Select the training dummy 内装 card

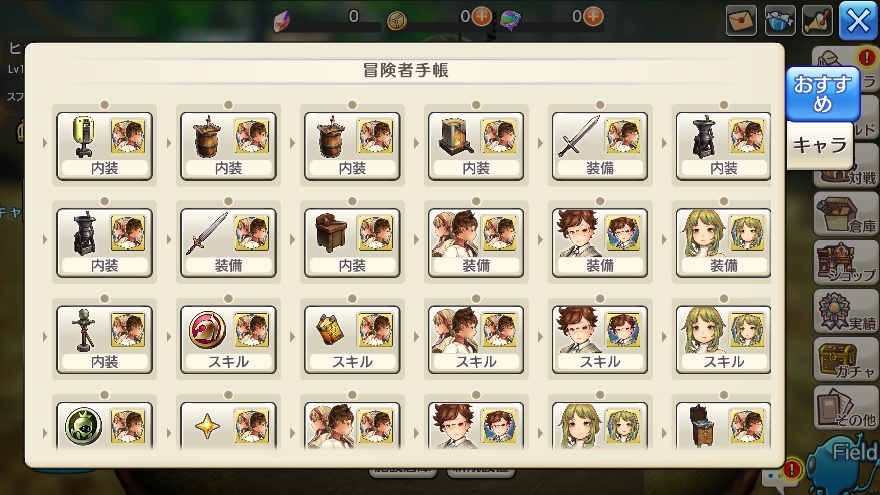point(104,340)
